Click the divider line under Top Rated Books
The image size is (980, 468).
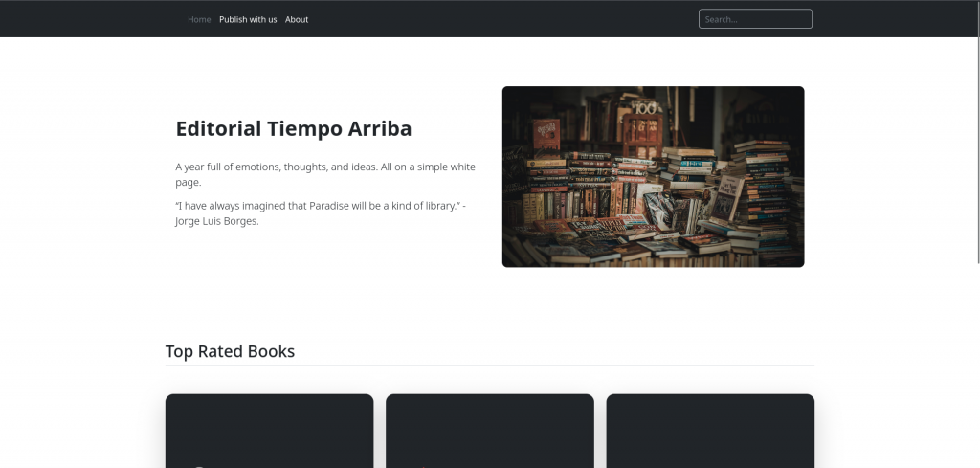coord(489,366)
